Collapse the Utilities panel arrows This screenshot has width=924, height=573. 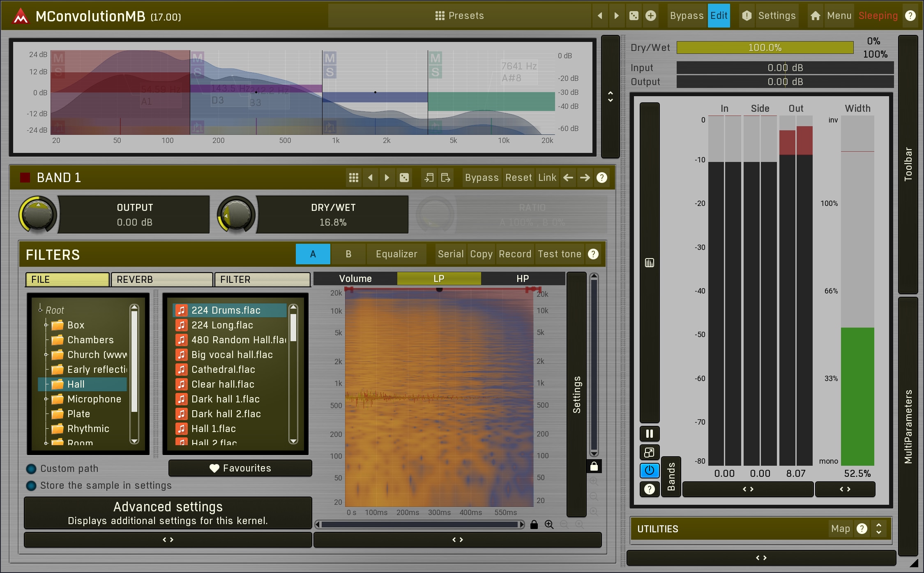coord(878,529)
